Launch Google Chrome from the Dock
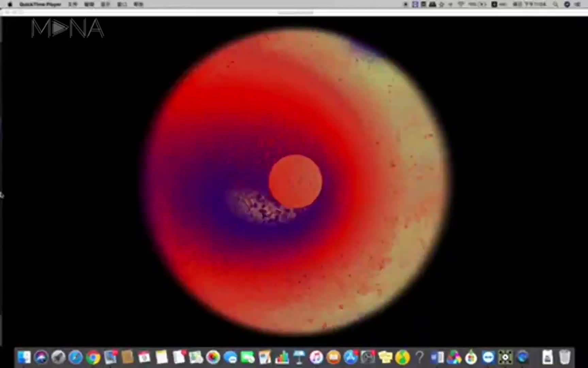This screenshot has width=588, height=368. pos(93,357)
